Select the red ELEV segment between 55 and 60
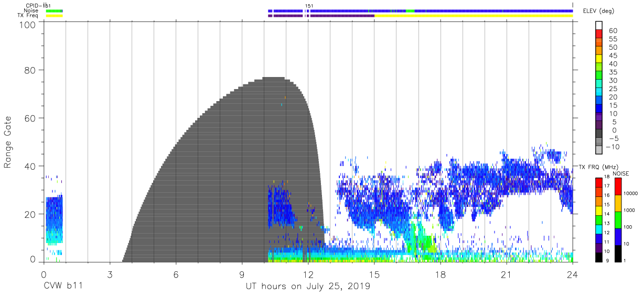 tap(600, 34)
